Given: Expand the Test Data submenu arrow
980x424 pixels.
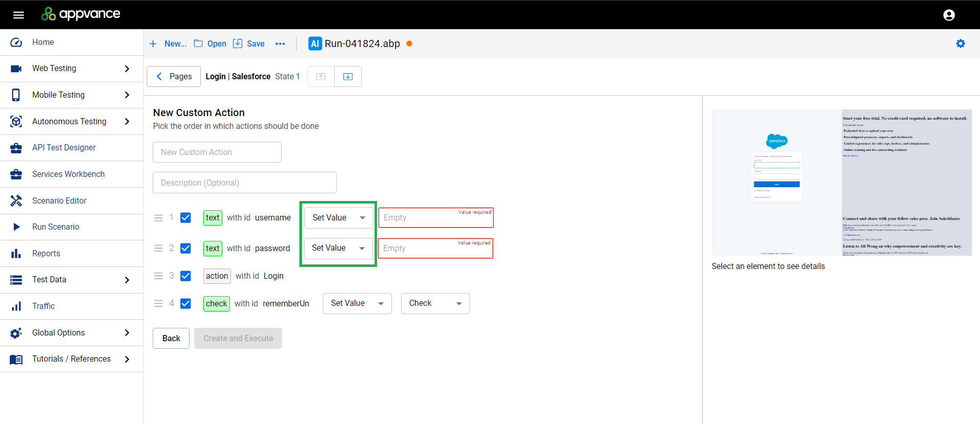Looking at the screenshot, I should point(127,280).
